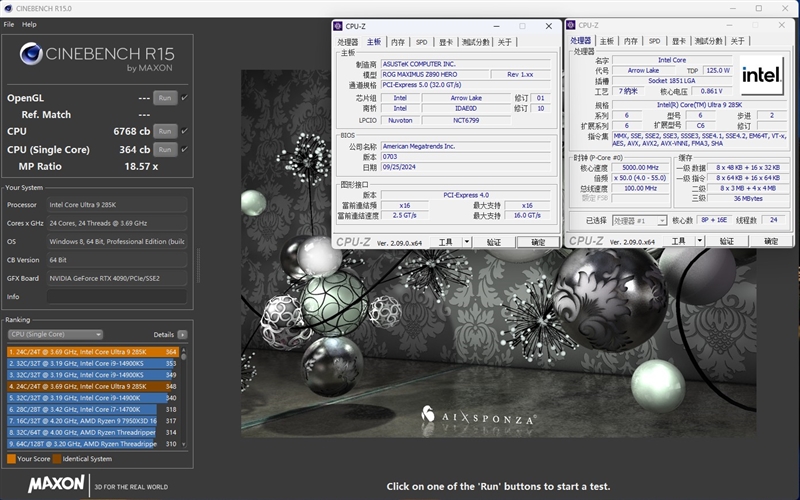Open 显卡 tab in right CPU-Z window
Screen dimensions: 800x500
pyautogui.click(x=679, y=41)
